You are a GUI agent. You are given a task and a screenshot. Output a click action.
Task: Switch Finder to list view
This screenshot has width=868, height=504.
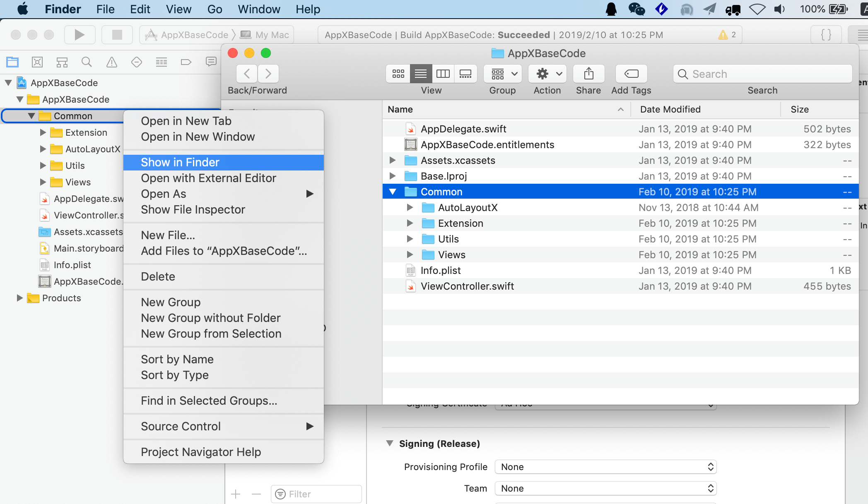(421, 74)
